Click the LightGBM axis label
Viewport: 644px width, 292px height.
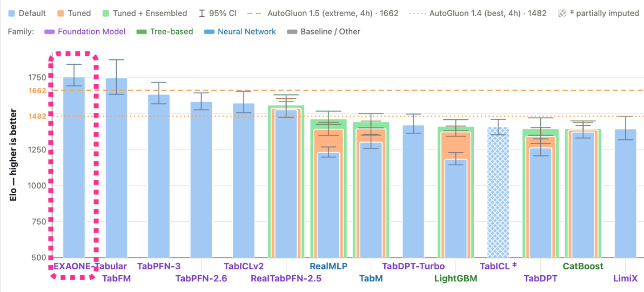(456, 279)
